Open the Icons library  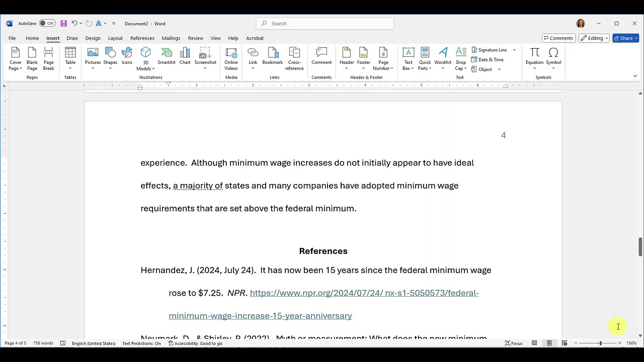tap(127, 56)
